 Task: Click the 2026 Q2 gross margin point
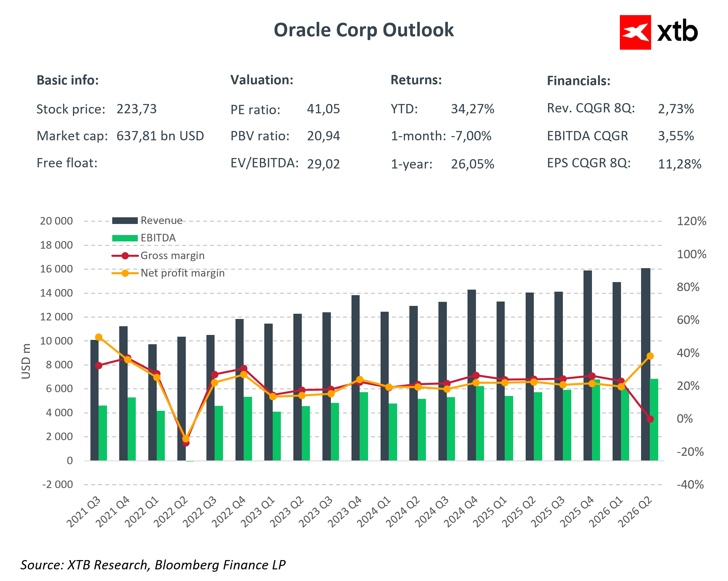(x=650, y=419)
